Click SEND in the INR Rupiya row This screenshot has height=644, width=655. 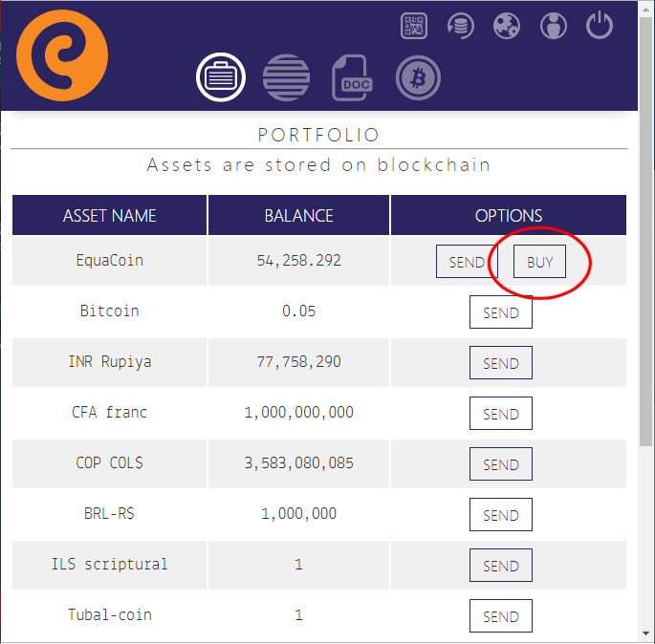[x=500, y=363]
